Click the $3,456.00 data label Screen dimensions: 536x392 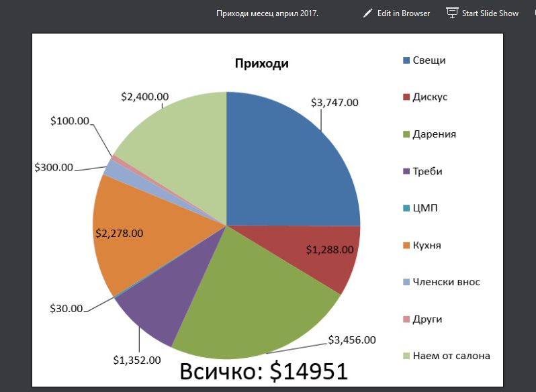(x=351, y=340)
